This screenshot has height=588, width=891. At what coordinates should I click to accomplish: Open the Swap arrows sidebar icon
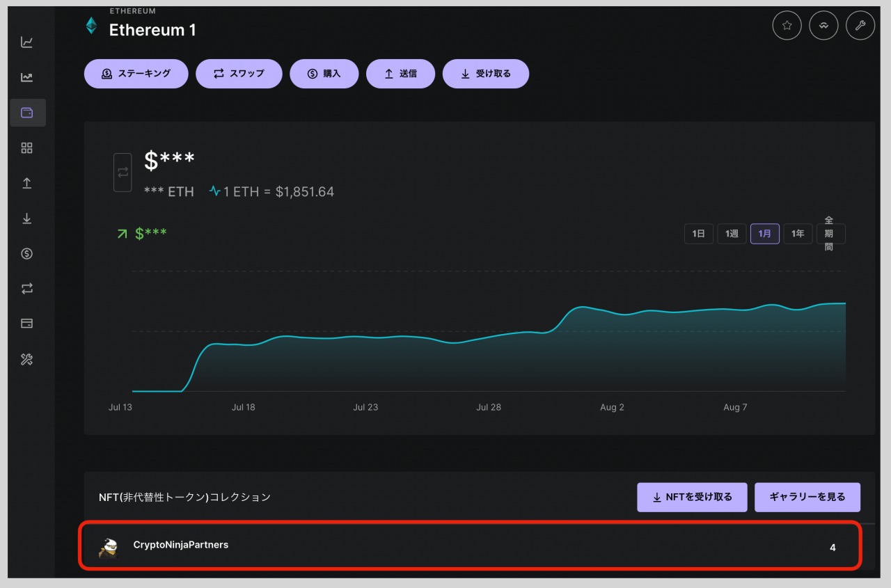click(27, 289)
